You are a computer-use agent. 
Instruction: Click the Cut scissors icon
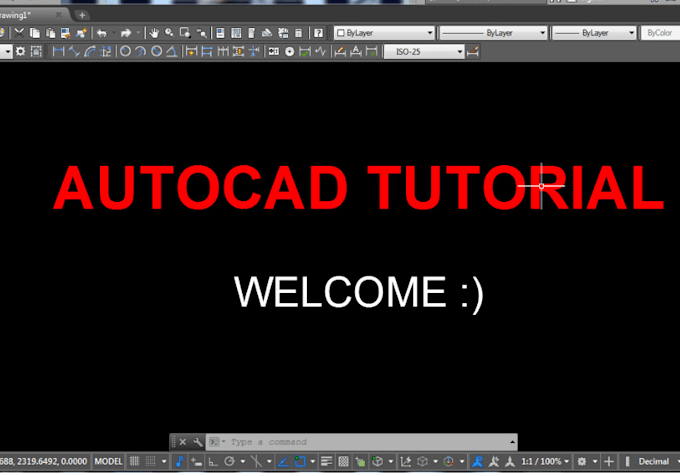(x=20, y=33)
